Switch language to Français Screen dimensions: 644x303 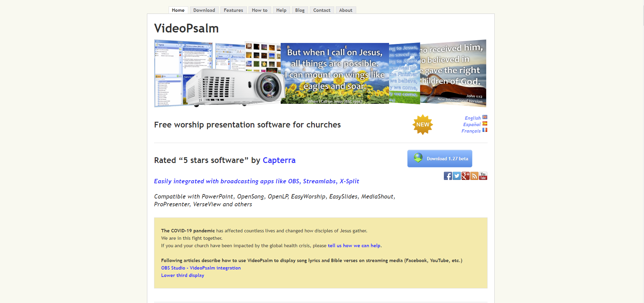(x=471, y=131)
